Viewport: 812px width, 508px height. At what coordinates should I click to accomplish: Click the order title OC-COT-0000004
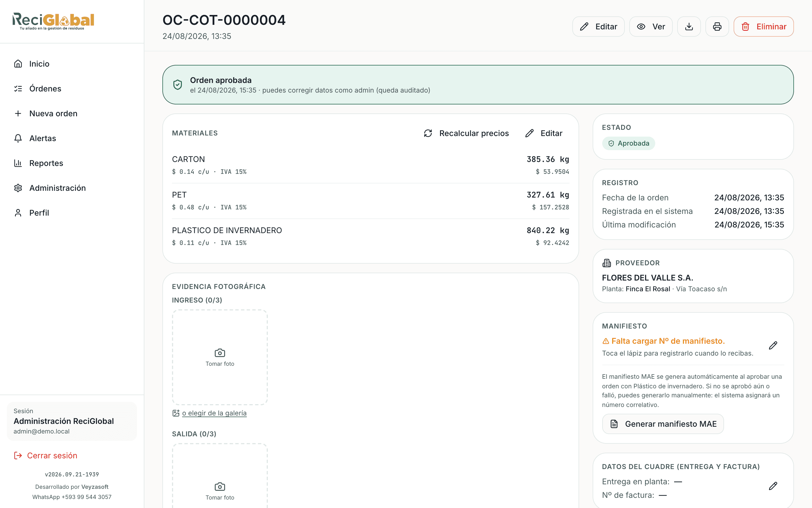[224, 20]
